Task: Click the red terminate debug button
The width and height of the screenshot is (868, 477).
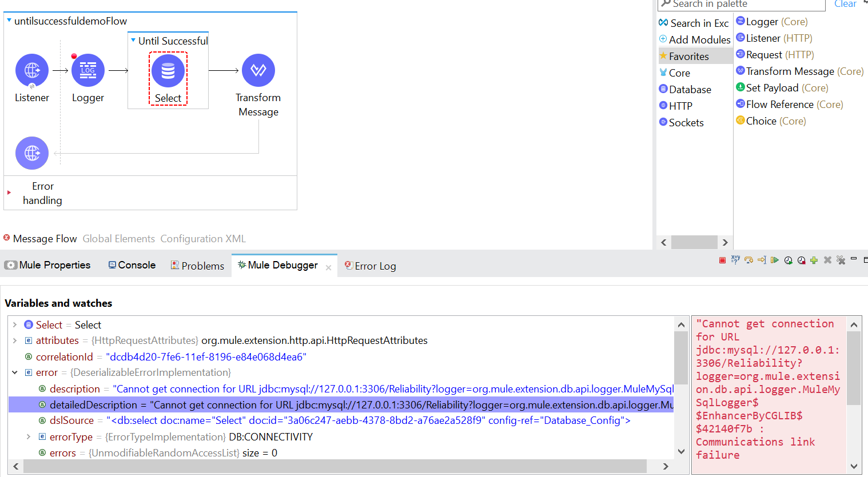Action: click(722, 260)
